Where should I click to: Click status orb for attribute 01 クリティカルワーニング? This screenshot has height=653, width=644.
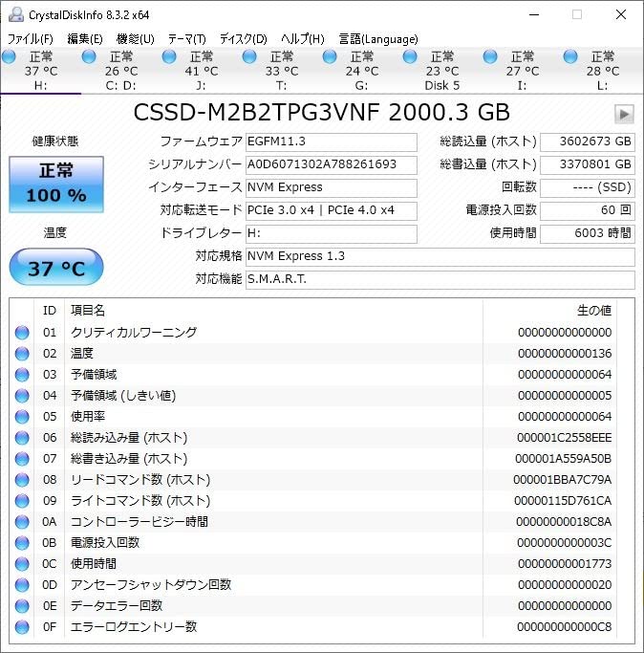point(22,333)
